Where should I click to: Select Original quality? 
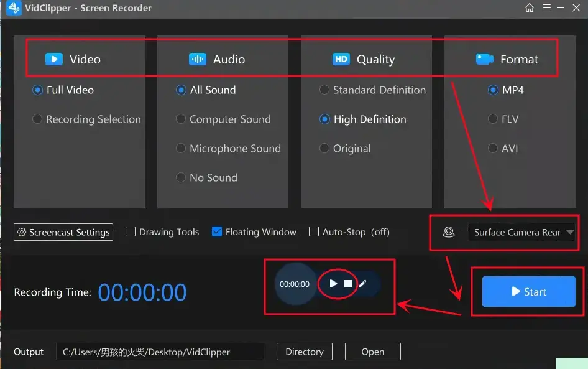click(x=345, y=149)
